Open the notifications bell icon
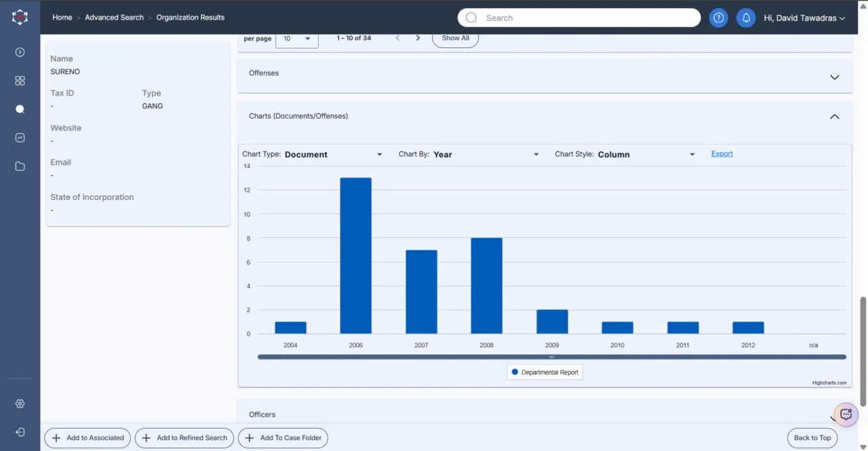This screenshot has width=868, height=451. (x=746, y=18)
